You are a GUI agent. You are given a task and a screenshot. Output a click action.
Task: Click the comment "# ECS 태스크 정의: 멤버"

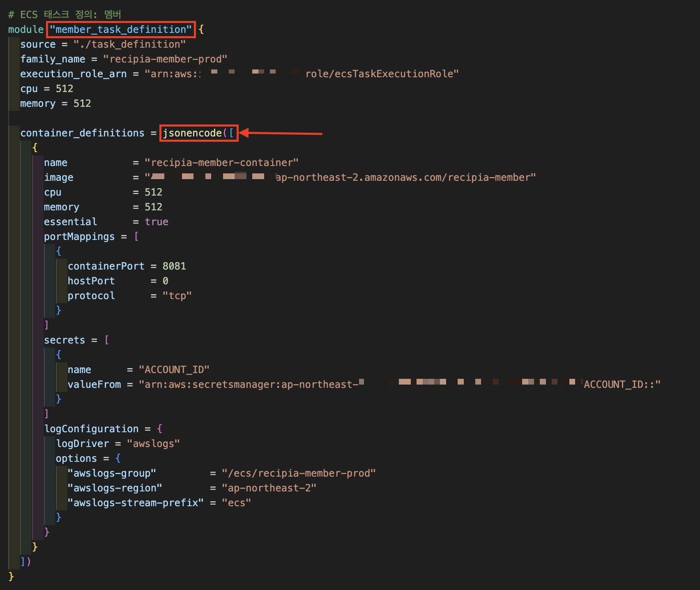64,14
